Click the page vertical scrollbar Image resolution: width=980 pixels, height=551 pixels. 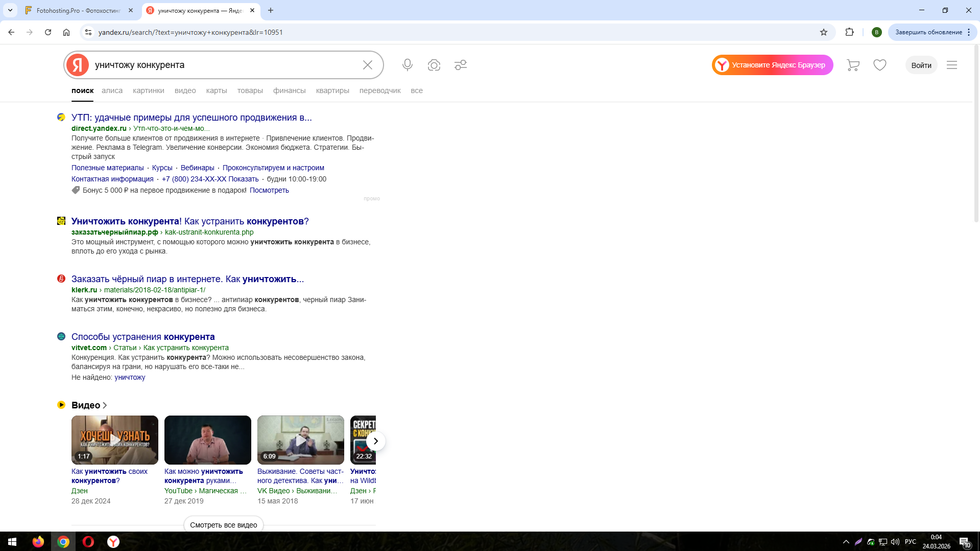pyautogui.click(x=976, y=134)
